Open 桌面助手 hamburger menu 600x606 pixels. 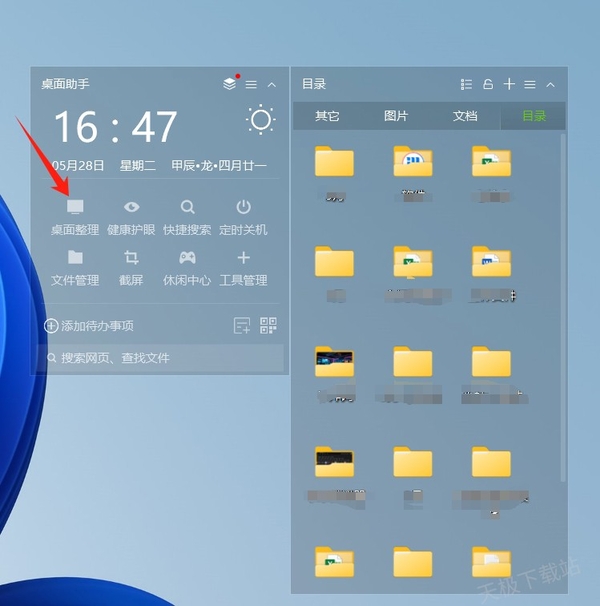[x=251, y=84]
